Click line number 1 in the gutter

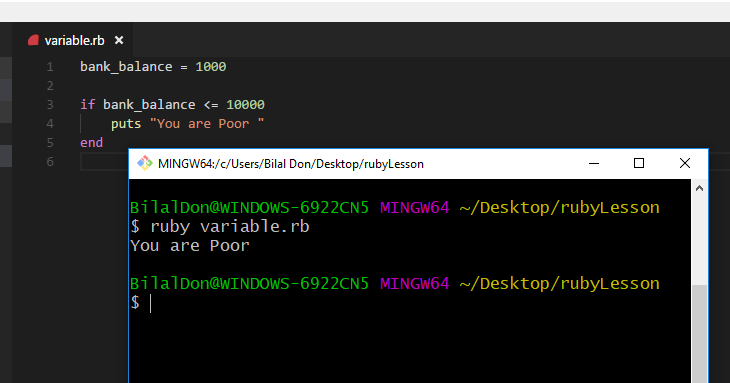point(50,67)
